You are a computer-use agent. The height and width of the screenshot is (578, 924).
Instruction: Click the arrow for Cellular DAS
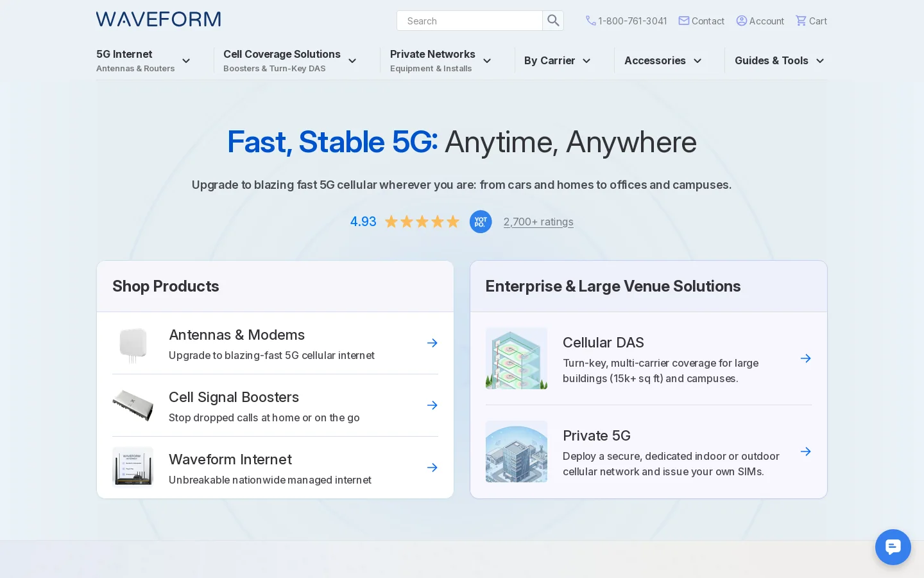(806, 358)
